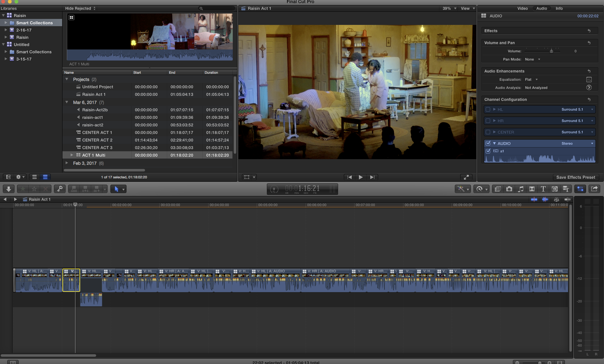Switch browser to filmstrip view
The height and width of the screenshot is (364, 604).
coord(35,177)
